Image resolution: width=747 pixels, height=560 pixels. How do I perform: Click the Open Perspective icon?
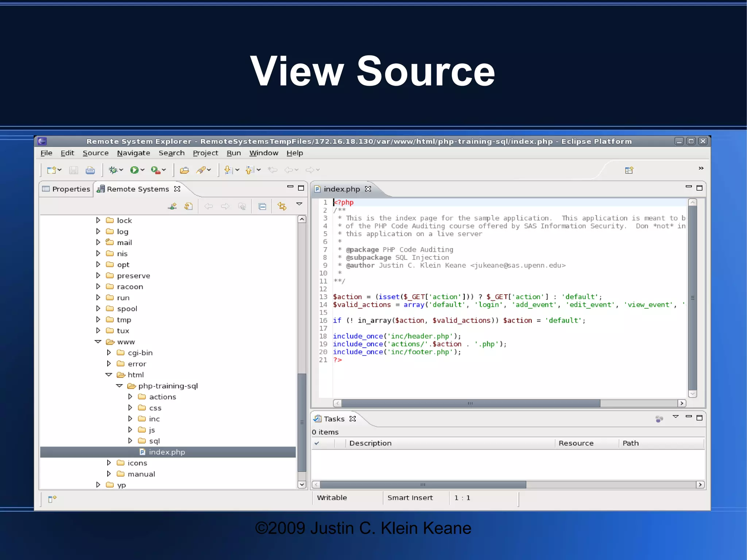pos(629,170)
